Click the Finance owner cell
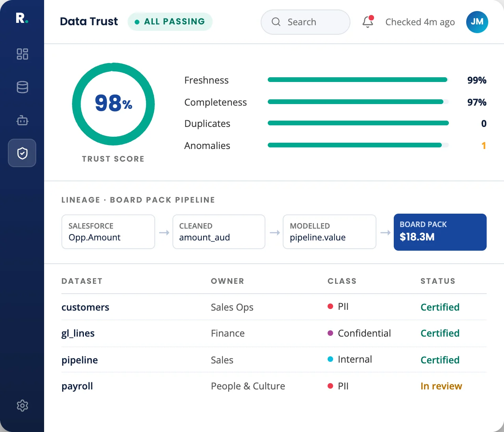Viewport: 504px width, 432px height. tap(228, 333)
